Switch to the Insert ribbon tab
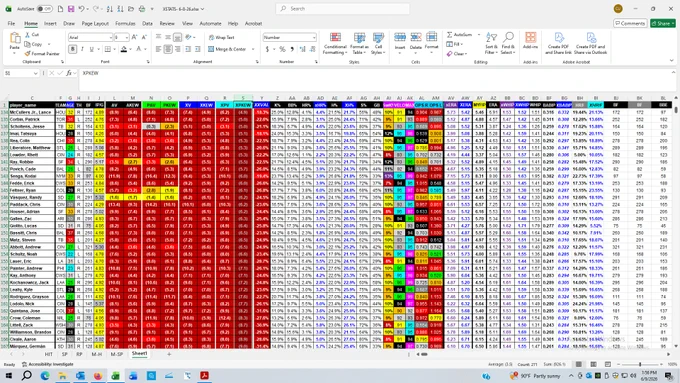Viewport: 680px width, 383px height. coord(50,23)
